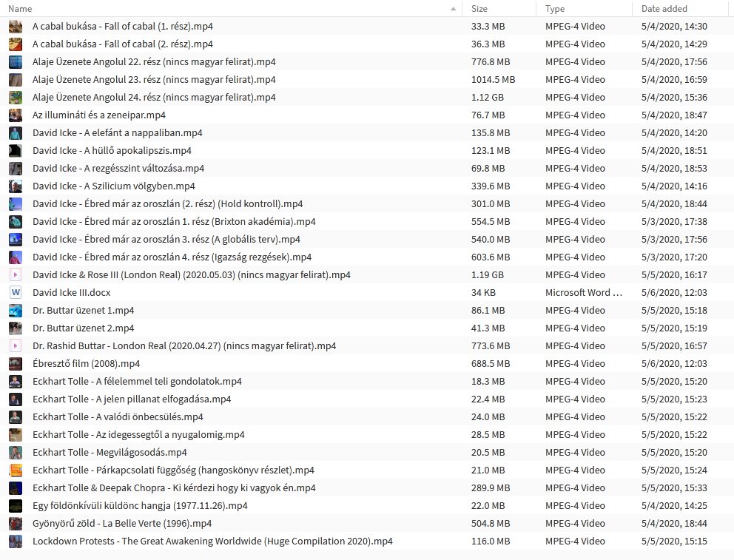Select file name David Icke III.docx
734x560 pixels.
click(72, 292)
